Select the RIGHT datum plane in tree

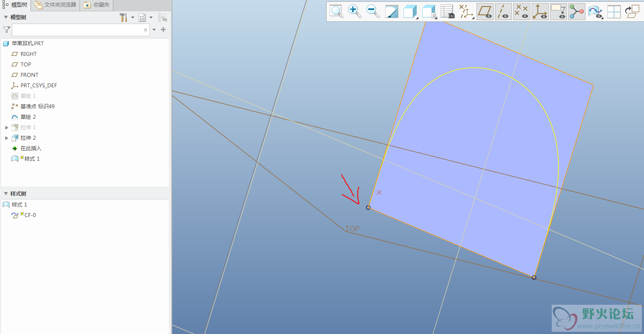point(28,54)
